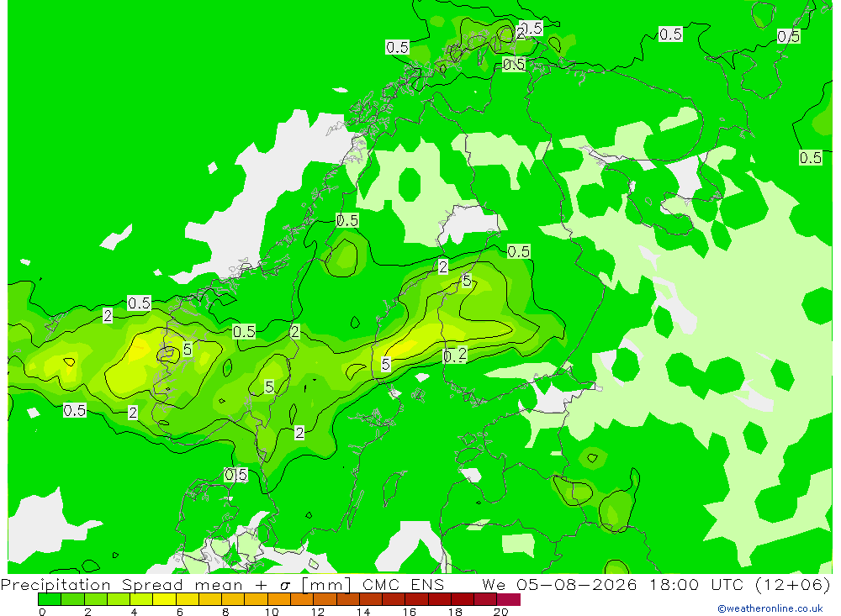Open the ©weatheronline.co.uk link
841x616 pixels.
[x=770, y=608]
